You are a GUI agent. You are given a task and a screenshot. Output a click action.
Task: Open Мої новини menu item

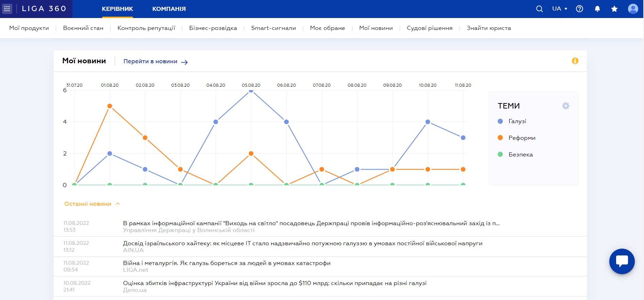click(376, 28)
